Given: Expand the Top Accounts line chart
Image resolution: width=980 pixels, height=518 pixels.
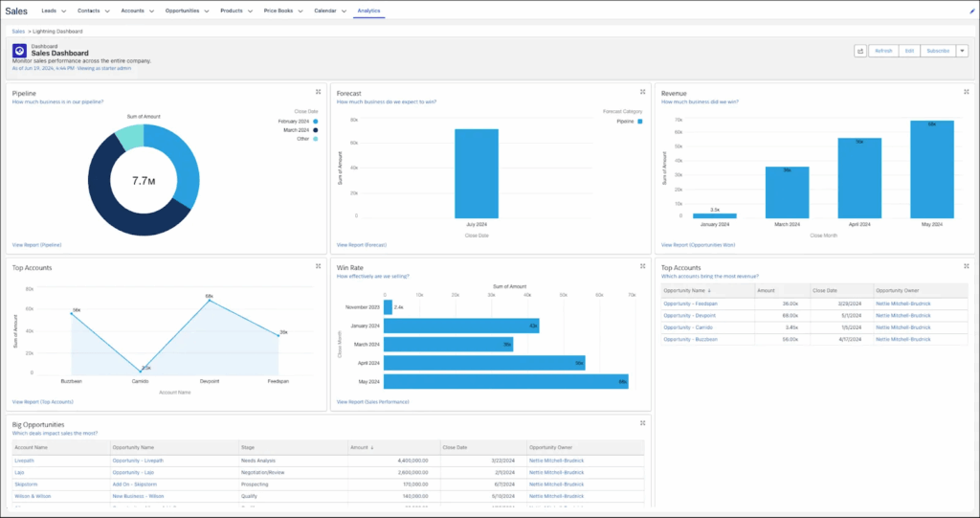Looking at the screenshot, I should coord(318,266).
